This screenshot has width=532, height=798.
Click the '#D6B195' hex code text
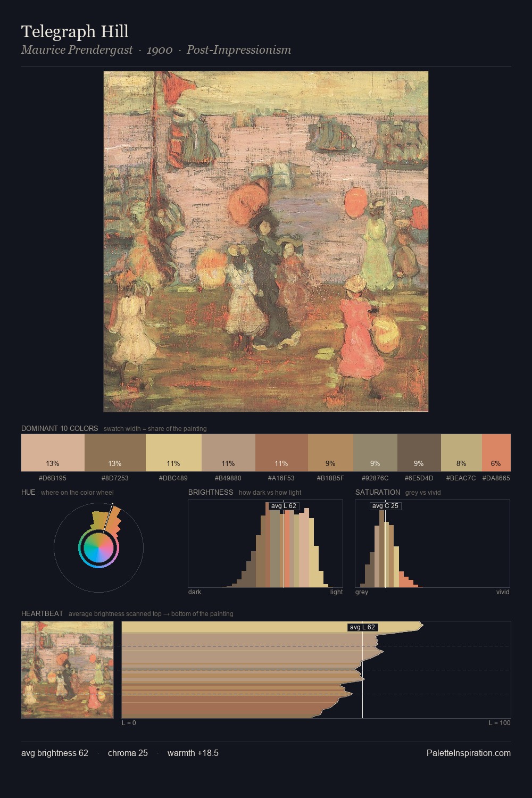point(53,478)
